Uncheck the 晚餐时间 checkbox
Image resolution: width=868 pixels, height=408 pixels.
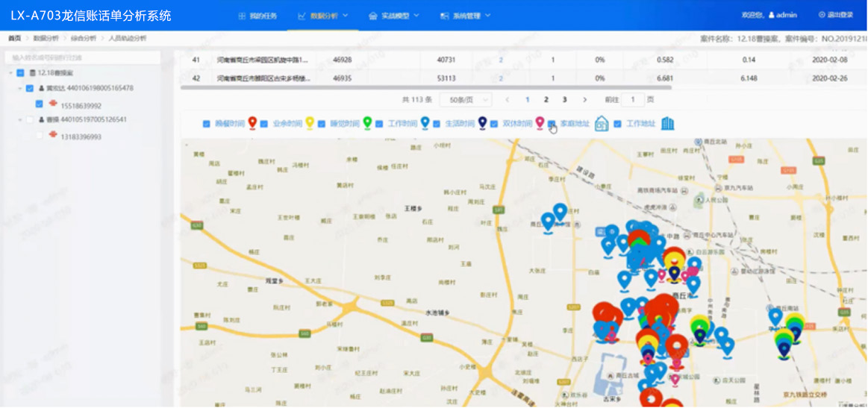(x=207, y=124)
